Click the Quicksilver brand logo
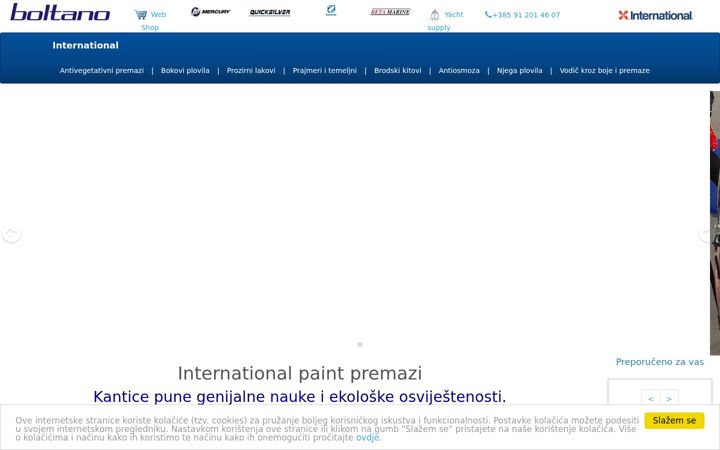The height and width of the screenshot is (450, 720). pyautogui.click(x=270, y=12)
